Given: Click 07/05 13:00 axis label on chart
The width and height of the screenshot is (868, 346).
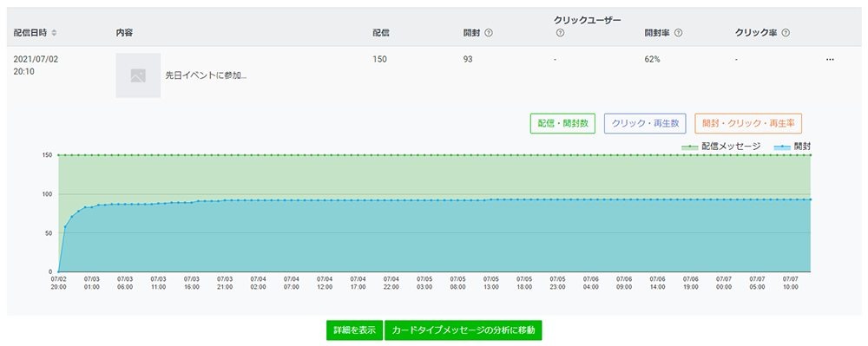Looking at the screenshot, I should click(x=491, y=284).
